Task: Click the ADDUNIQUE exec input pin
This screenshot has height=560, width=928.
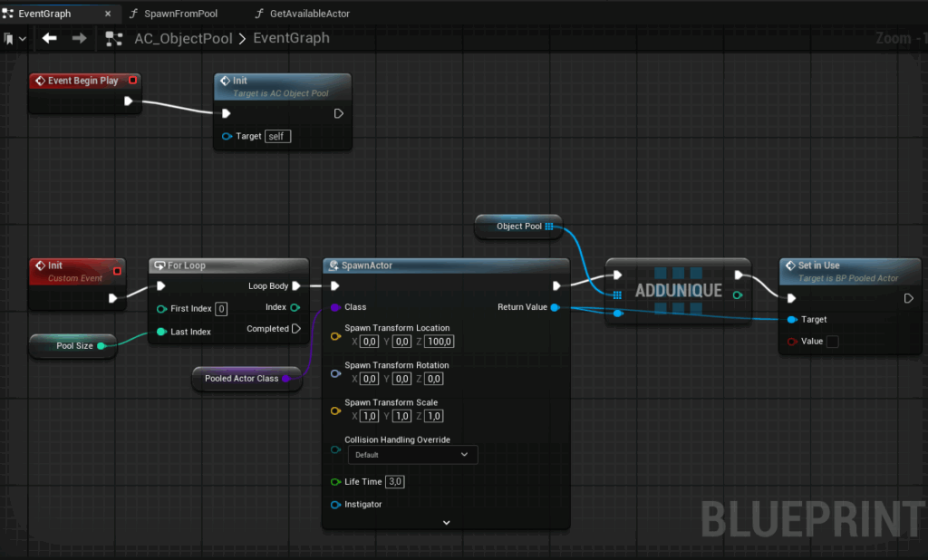Action: (x=617, y=275)
